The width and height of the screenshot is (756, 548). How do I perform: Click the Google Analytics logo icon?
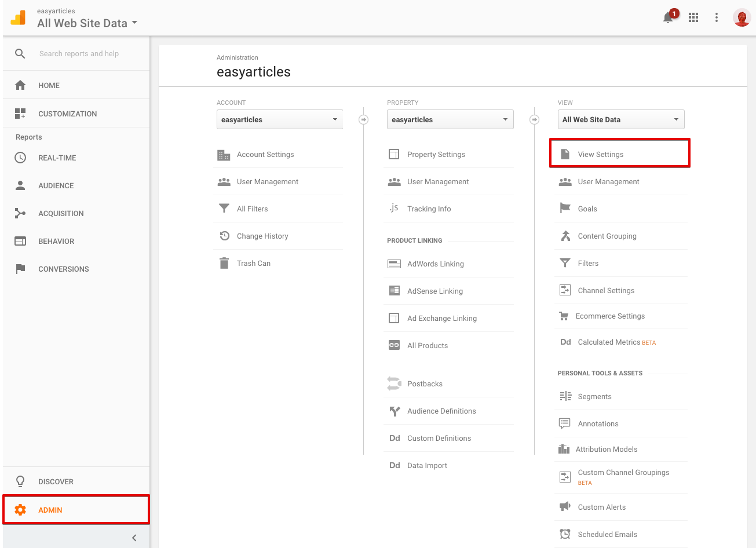(x=19, y=18)
